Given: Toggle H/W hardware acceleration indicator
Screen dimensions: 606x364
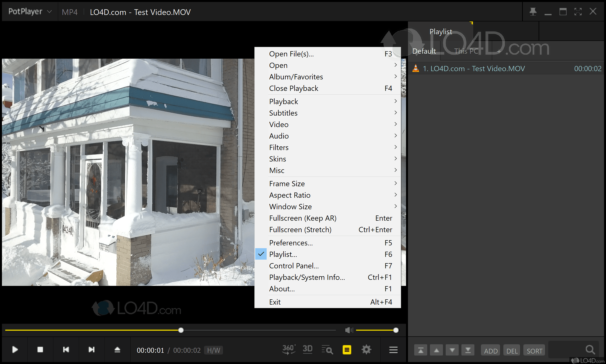Looking at the screenshot, I should pos(213,350).
